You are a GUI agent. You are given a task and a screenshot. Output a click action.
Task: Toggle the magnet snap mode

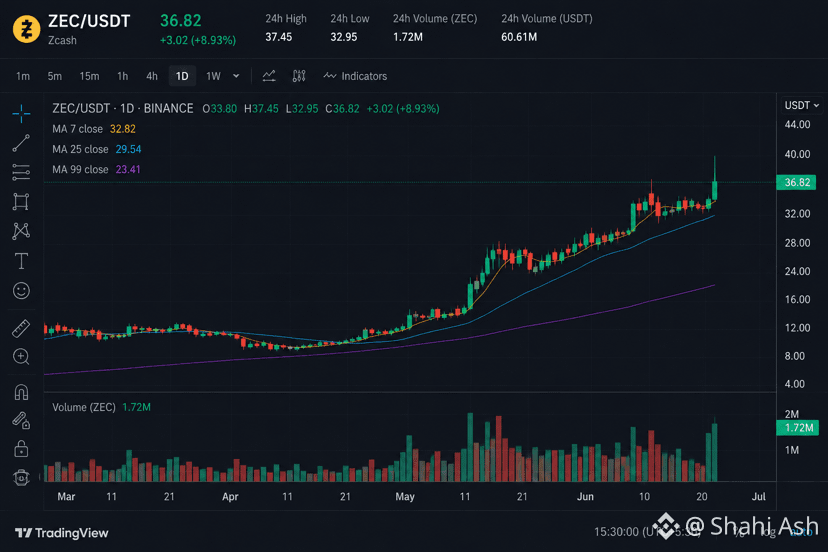[21, 392]
